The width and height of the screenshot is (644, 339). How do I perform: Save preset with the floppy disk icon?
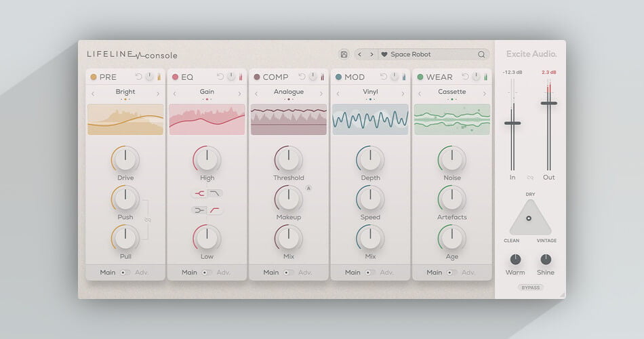(x=344, y=54)
